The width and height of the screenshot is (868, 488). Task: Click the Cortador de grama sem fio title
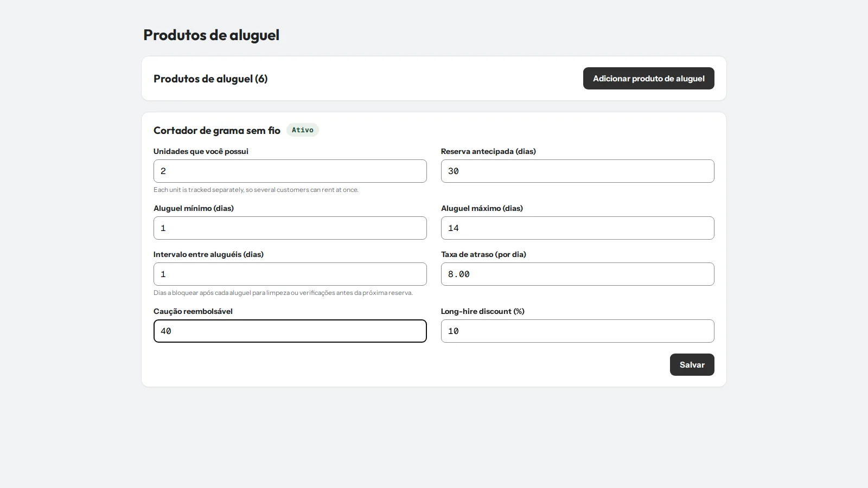click(x=217, y=131)
